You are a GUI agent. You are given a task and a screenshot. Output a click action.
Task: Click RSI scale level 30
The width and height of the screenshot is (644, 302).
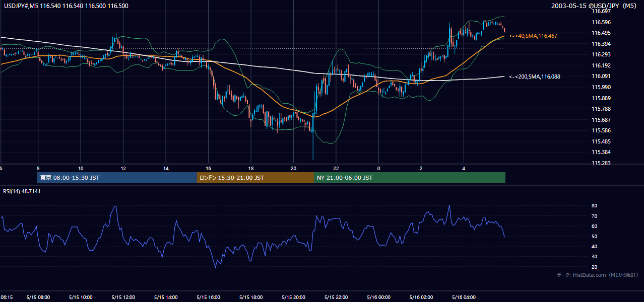click(594, 257)
